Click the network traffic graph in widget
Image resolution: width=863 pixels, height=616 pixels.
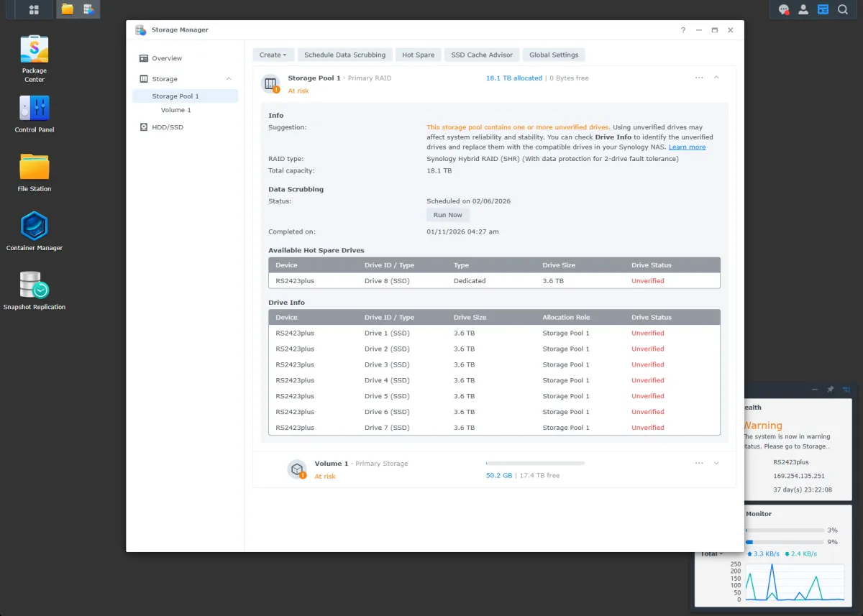pyautogui.click(x=795, y=581)
